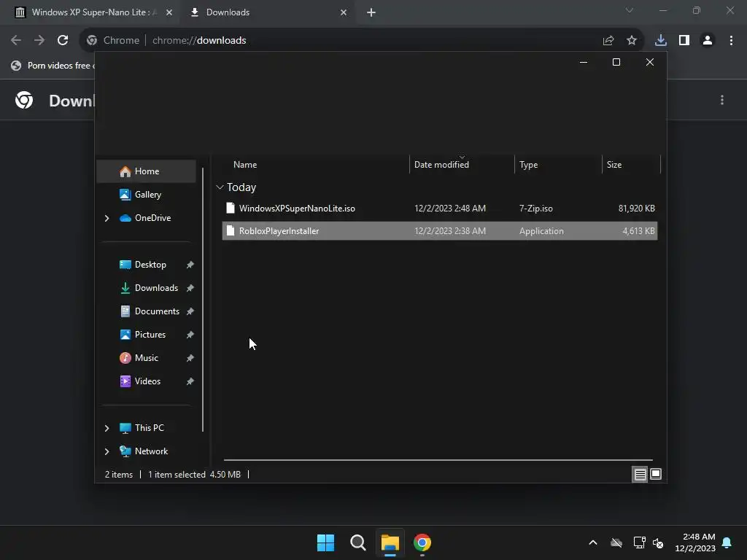Click the Home icon in the navigation pane

125,171
